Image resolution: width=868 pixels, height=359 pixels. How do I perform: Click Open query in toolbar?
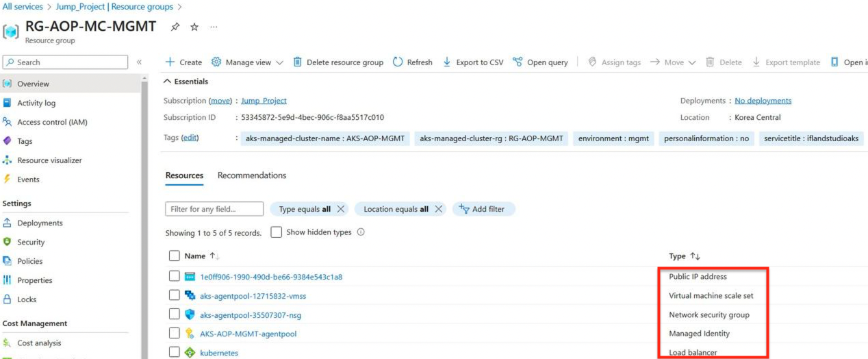541,62
